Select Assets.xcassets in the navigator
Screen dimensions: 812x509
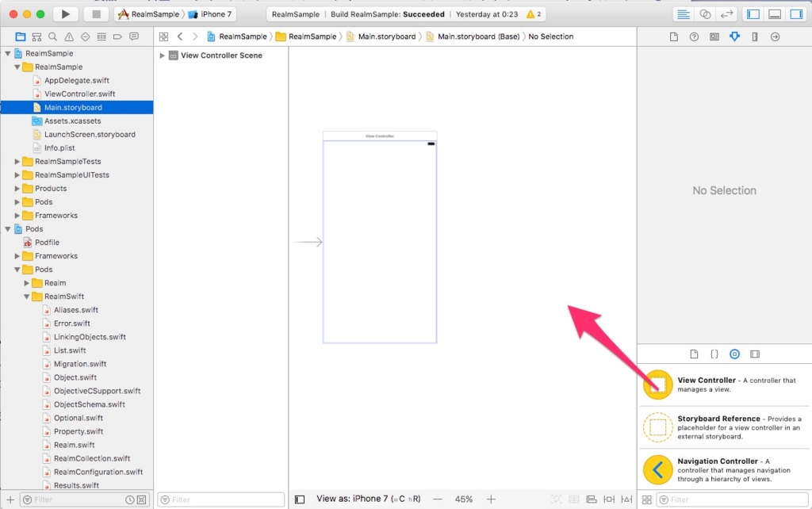[x=72, y=121]
